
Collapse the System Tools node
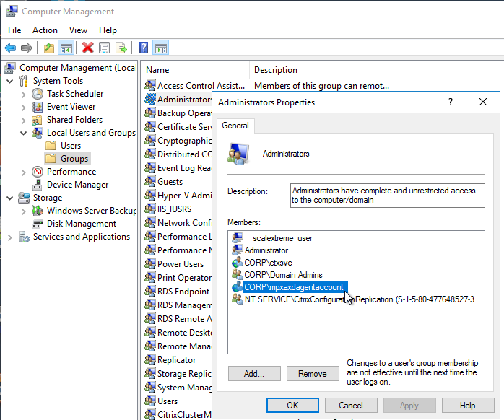click(10, 81)
